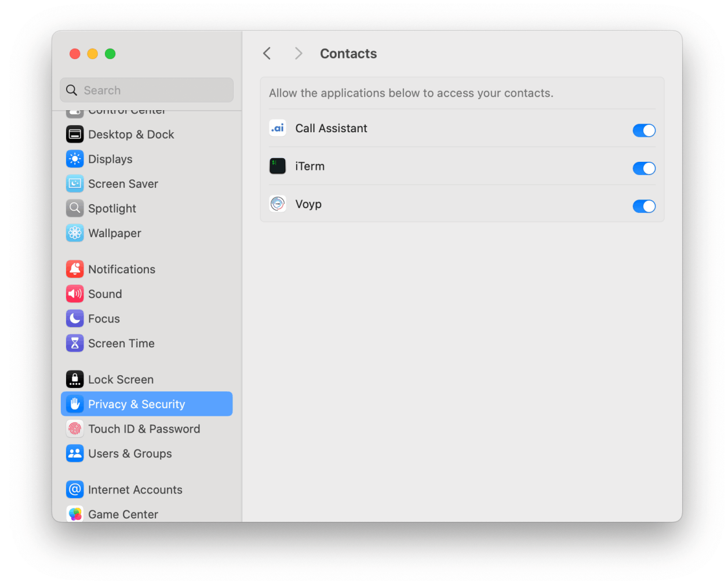Screen dimensions: 728x581
Task: Select Privacy & Security in sidebar
Action: click(136, 404)
